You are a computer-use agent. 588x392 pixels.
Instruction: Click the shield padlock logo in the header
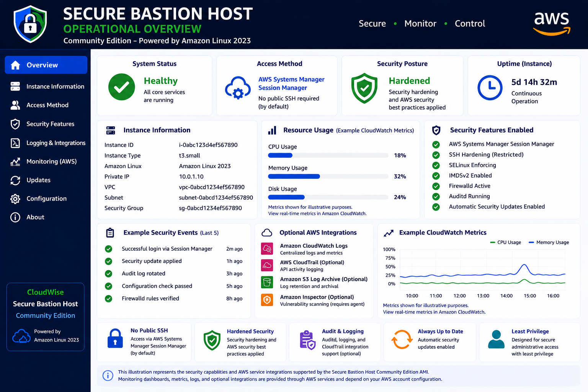tap(30, 24)
